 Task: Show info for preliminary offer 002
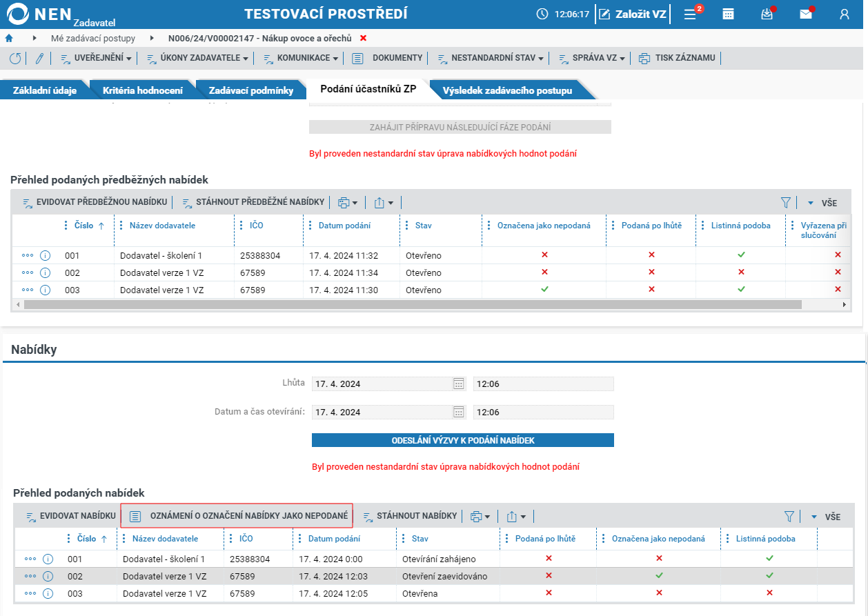point(46,272)
